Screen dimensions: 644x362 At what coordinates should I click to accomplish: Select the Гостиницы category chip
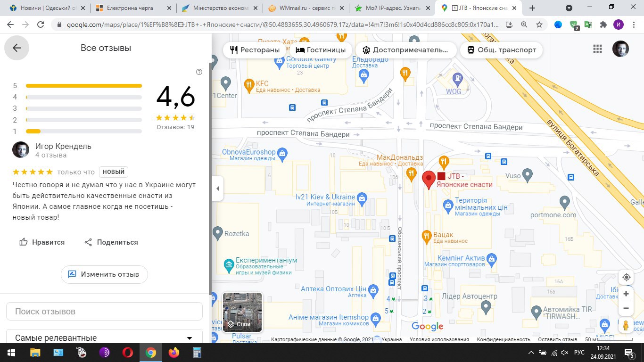[x=321, y=50]
